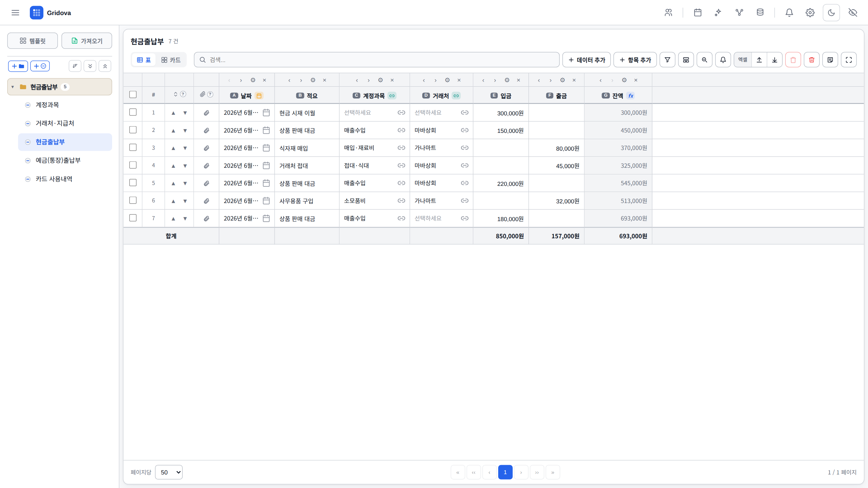Click the group layout icon
Viewport: 868px width, 488px height.
pos(686,60)
